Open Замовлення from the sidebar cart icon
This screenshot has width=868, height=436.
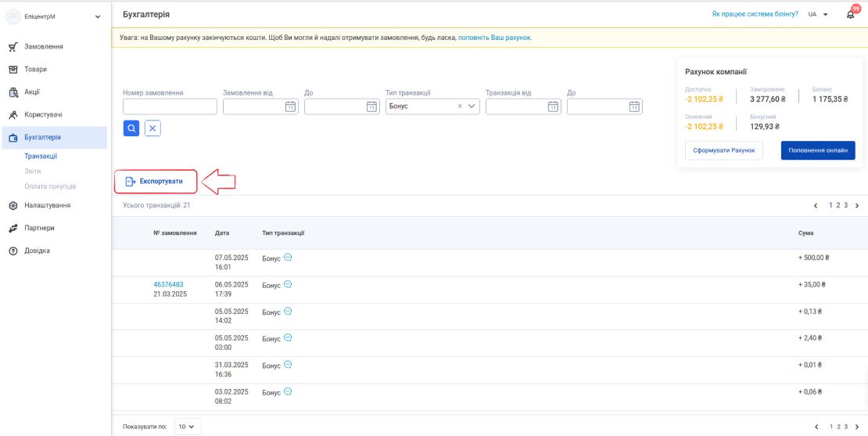pyautogui.click(x=13, y=47)
